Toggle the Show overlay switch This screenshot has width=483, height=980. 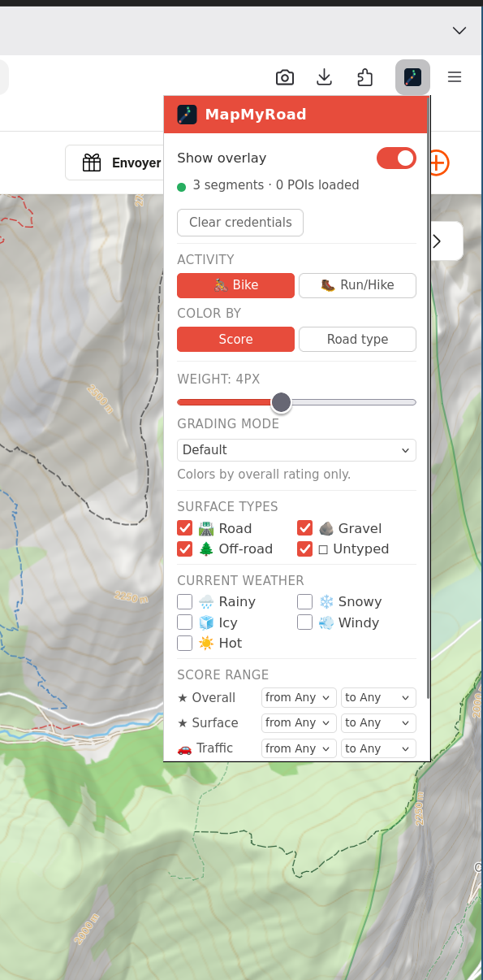pyautogui.click(x=396, y=158)
